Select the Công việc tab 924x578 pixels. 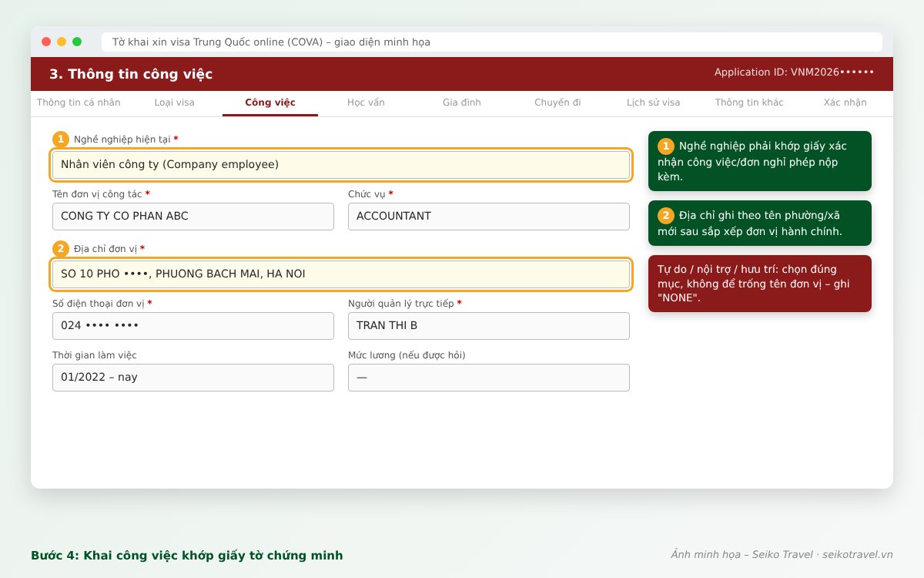270,102
